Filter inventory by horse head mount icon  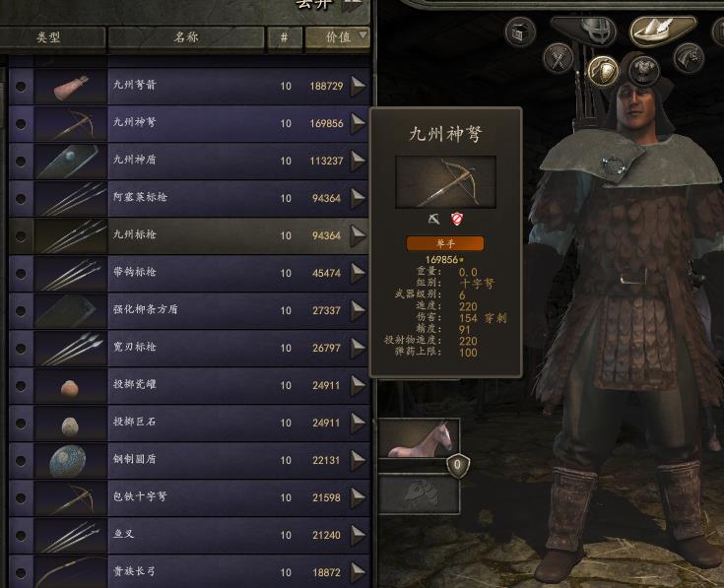pyautogui.click(x=688, y=58)
